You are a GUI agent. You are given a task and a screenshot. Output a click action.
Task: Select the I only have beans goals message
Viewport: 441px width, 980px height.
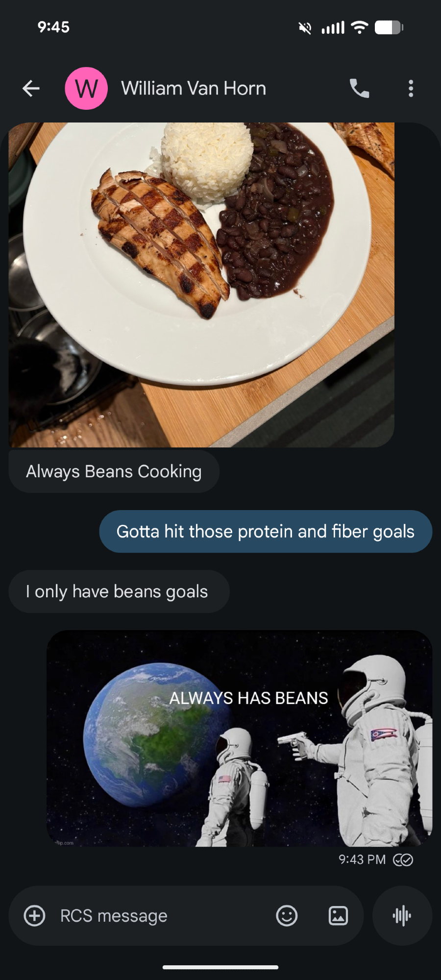[x=119, y=591]
